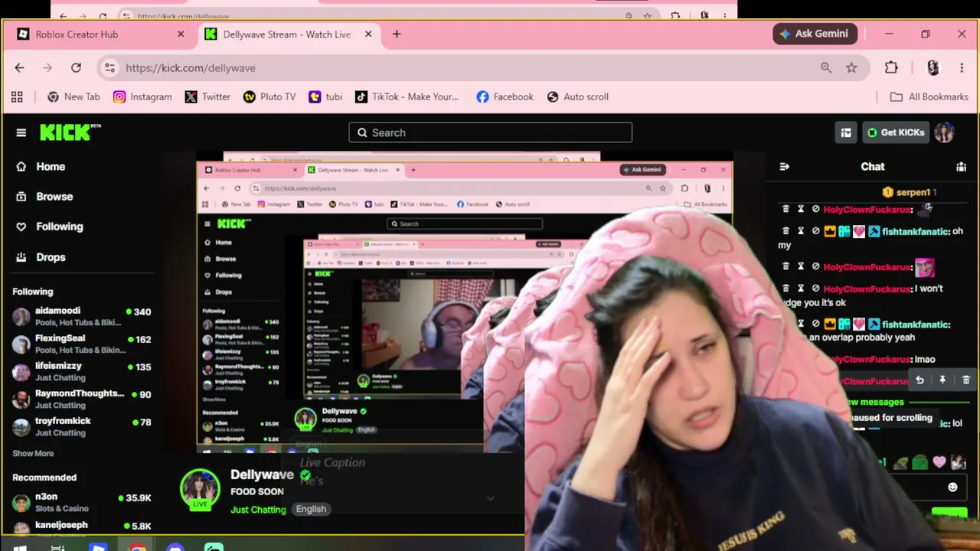This screenshot has width=980, height=551.
Task: Click the zoom magnifier in address bar
Action: pos(826,67)
